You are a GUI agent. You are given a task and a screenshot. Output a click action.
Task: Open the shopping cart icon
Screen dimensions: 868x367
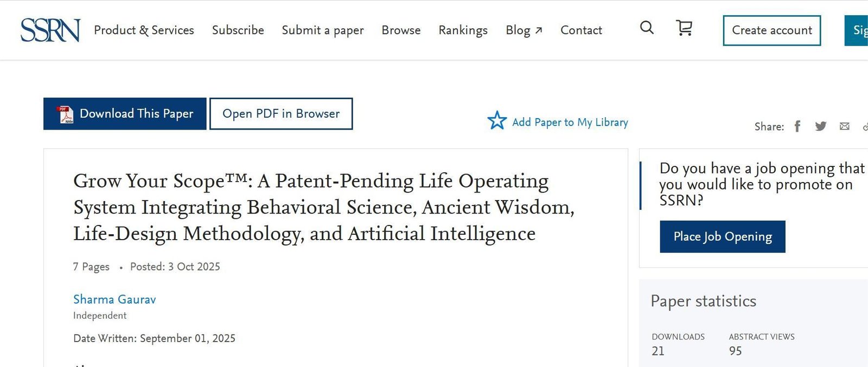click(x=684, y=28)
